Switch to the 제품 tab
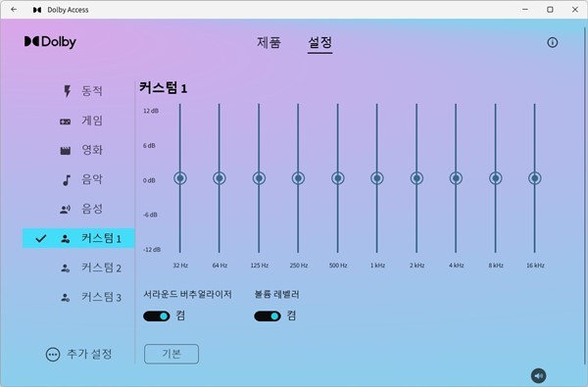Viewport: 588px width, 387px height. point(269,42)
